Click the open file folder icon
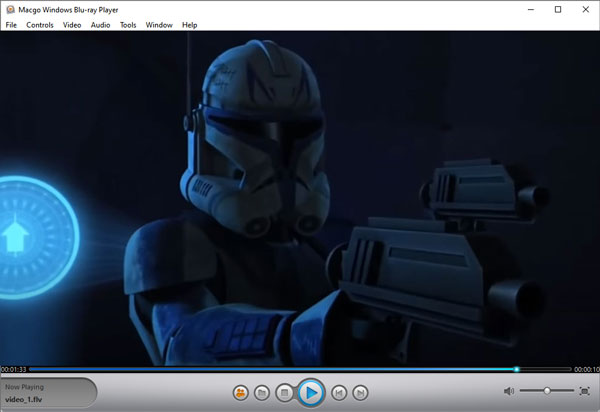Image resolution: width=600 pixels, height=412 pixels. pos(262,392)
